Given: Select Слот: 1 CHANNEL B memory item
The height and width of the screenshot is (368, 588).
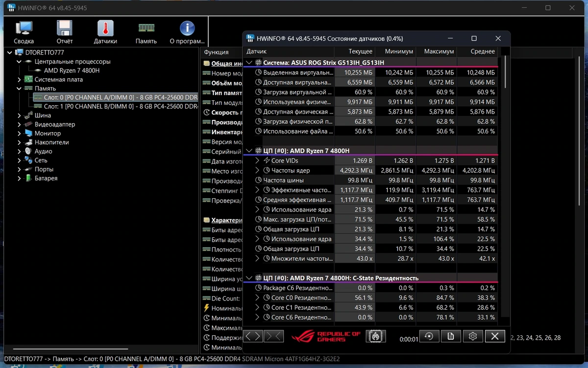Looking at the screenshot, I should (116, 106).
